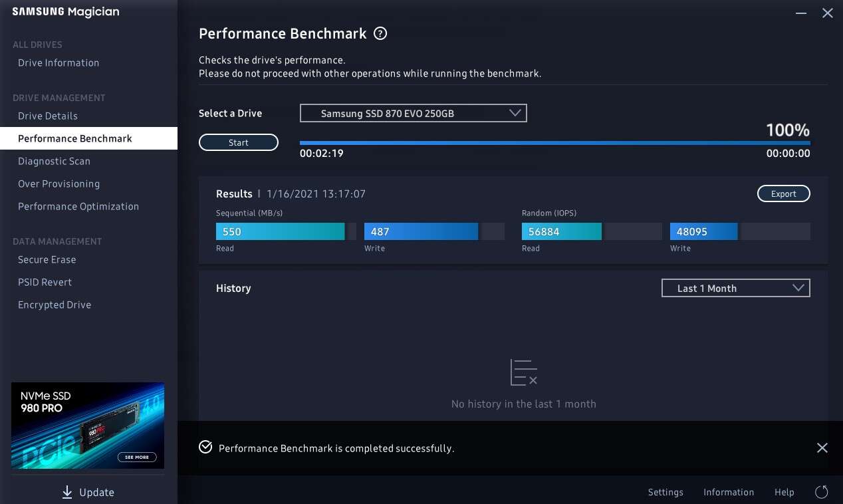Go to Drive Details

click(x=48, y=116)
